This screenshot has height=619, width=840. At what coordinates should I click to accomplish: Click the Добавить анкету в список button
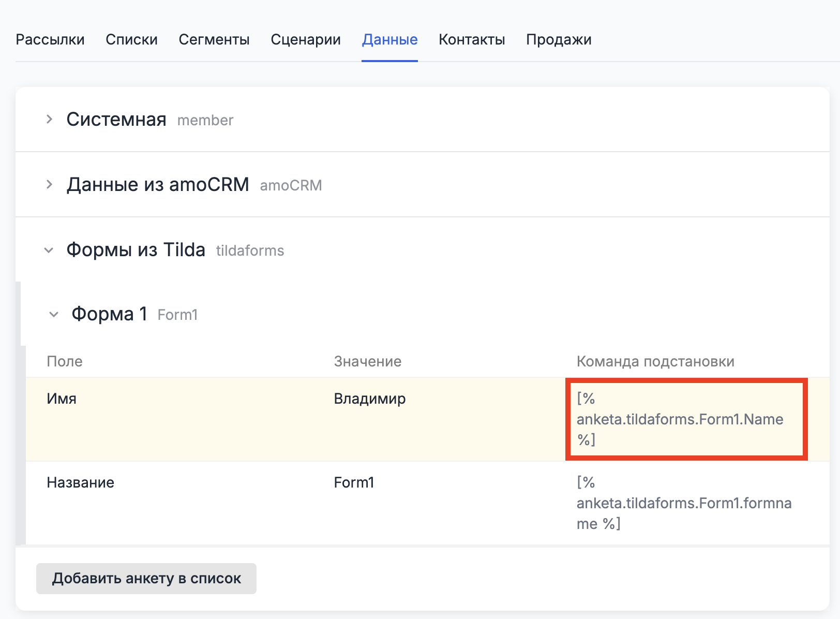click(x=146, y=579)
